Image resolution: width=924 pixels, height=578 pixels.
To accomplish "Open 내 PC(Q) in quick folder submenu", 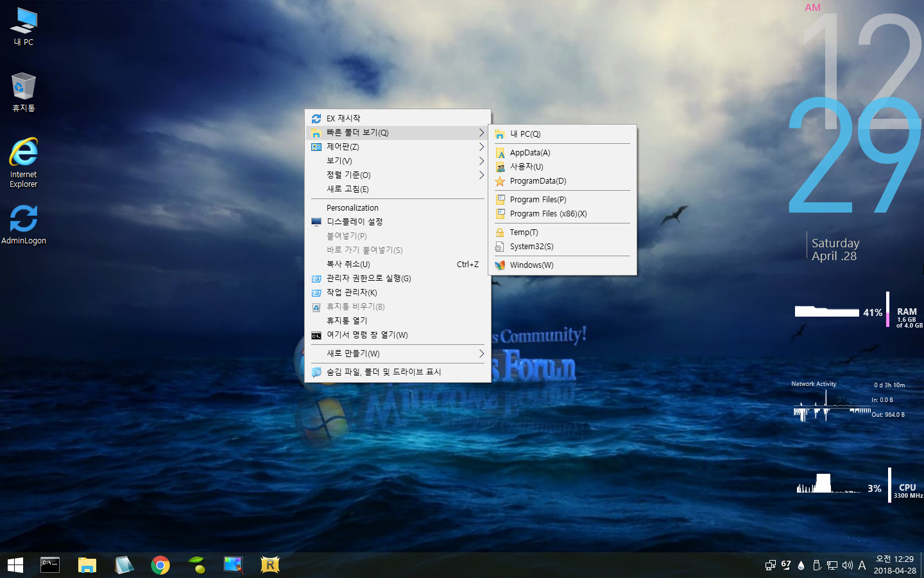I will [562, 134].
